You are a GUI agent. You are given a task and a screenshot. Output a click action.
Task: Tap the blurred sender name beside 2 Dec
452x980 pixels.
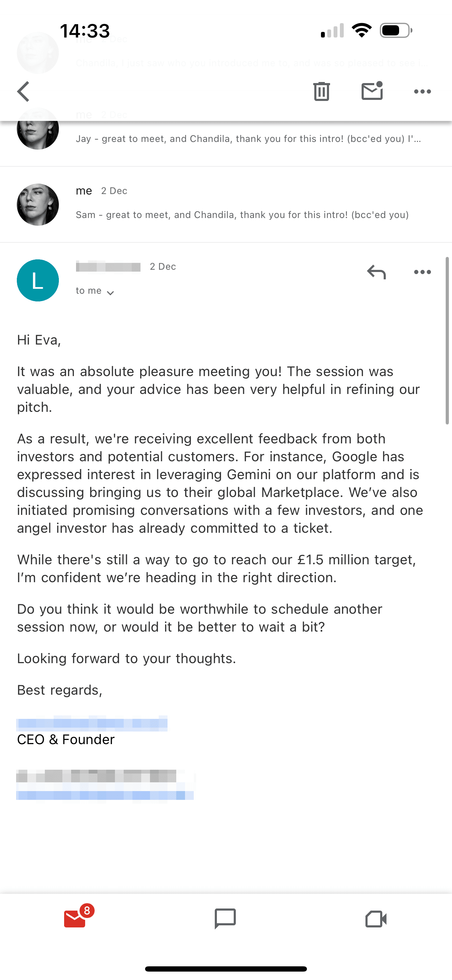(108, 267)
